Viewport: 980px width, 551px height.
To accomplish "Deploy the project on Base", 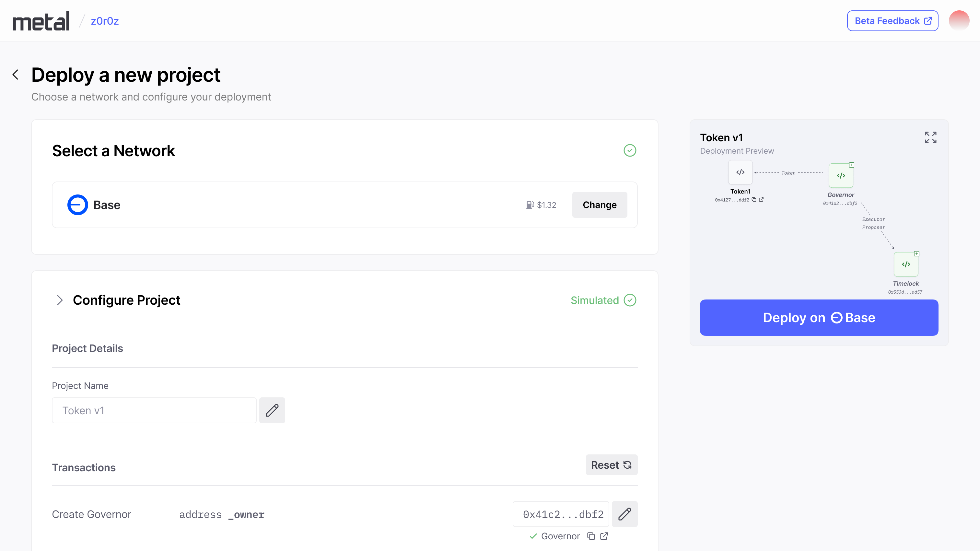I will tap(819, 318).
